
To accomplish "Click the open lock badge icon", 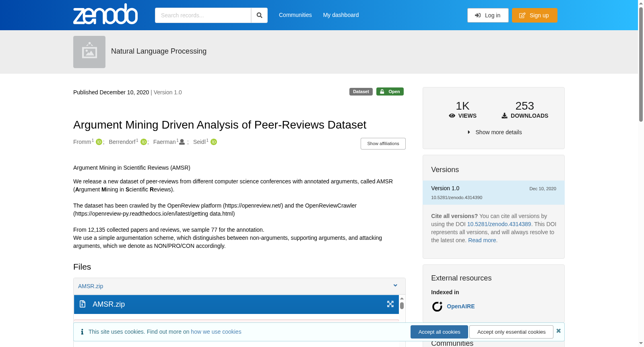I will click(382, 91).
